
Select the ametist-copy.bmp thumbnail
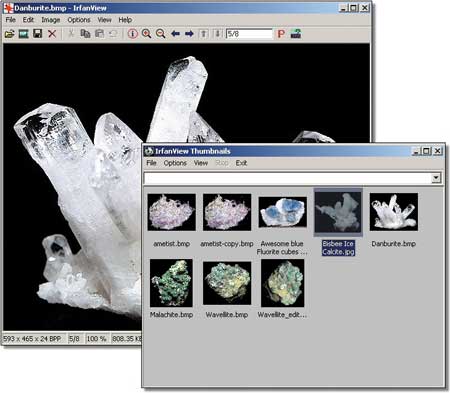tap(227, 212)
